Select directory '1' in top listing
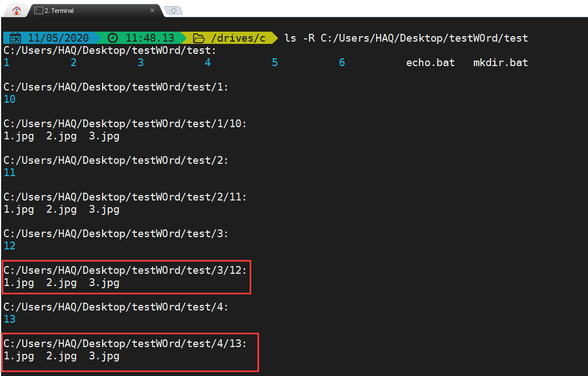The width and height of the screenshot is (588, 376). (6, 62)
